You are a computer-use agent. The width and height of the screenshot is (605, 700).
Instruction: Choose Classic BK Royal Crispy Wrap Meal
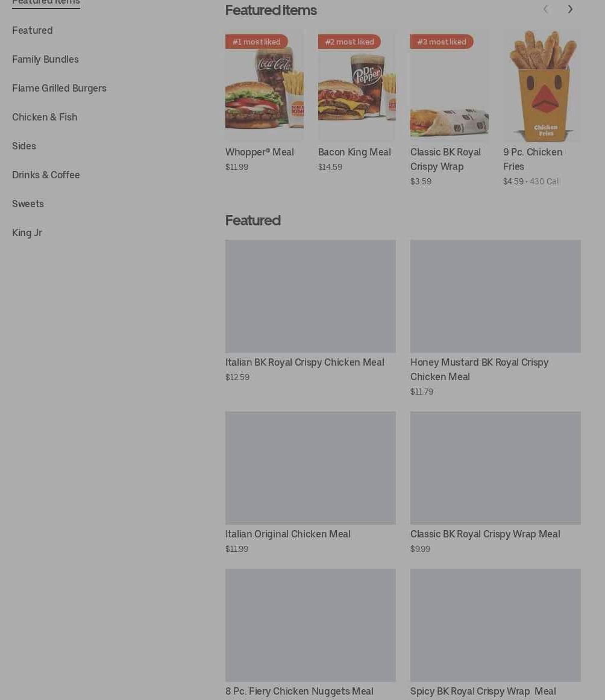coord(495,483)
